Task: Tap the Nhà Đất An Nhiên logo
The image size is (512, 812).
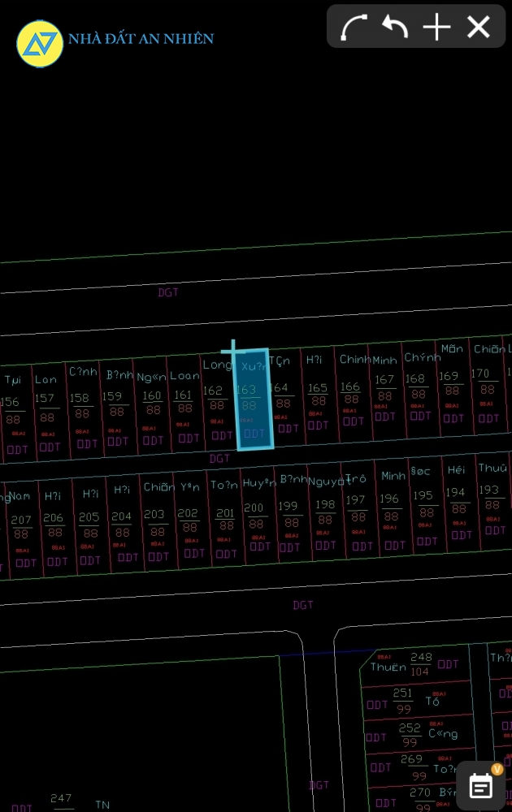Action: pos(40,43)
